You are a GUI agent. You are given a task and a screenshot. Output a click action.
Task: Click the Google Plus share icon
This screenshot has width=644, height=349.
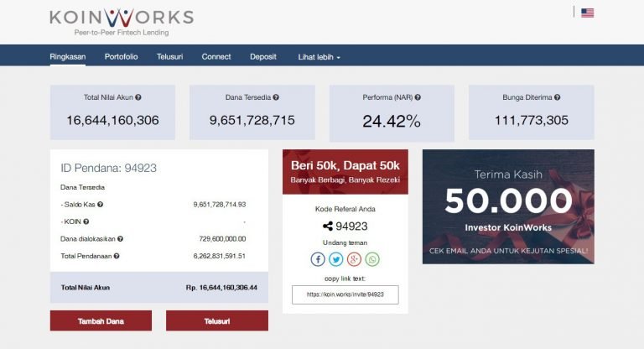(354, 259)
